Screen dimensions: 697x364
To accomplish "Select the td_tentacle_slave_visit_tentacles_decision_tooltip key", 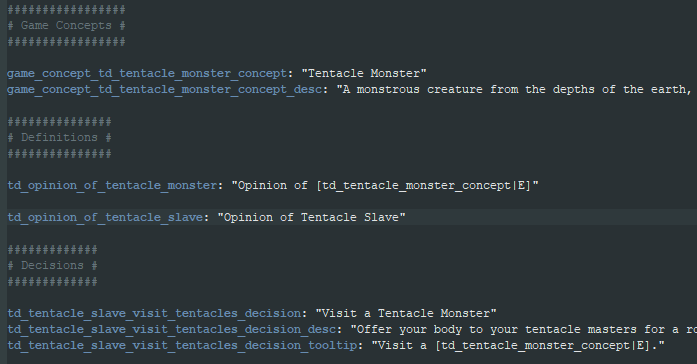I will click(182, 345).
